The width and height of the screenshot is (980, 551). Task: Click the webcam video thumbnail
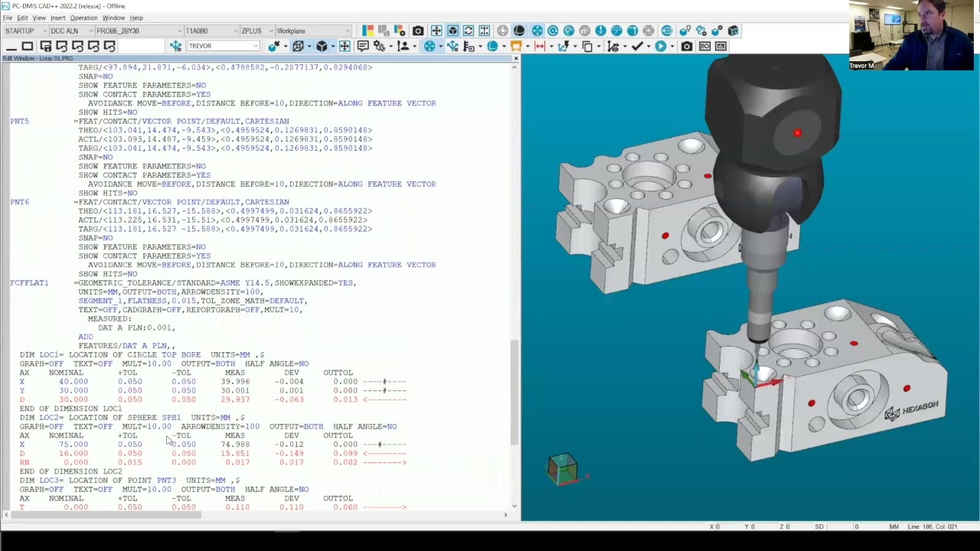tap(911, 35)
